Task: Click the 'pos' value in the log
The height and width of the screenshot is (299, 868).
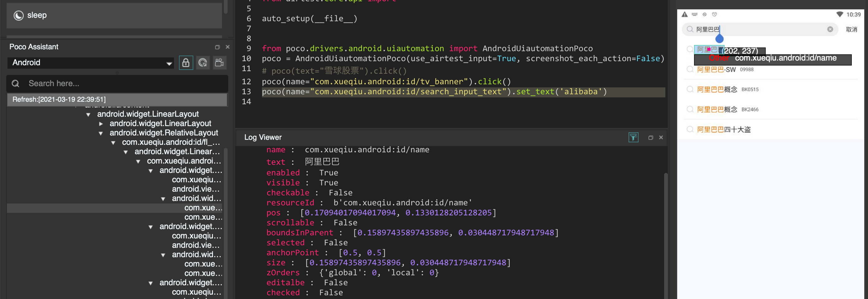Action: [x=398, y=213]
